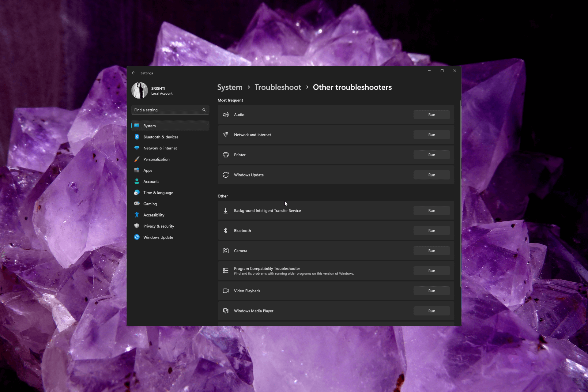Run the Video Playback troubleshooter
588x392 pixels.
tap(432, 291)
